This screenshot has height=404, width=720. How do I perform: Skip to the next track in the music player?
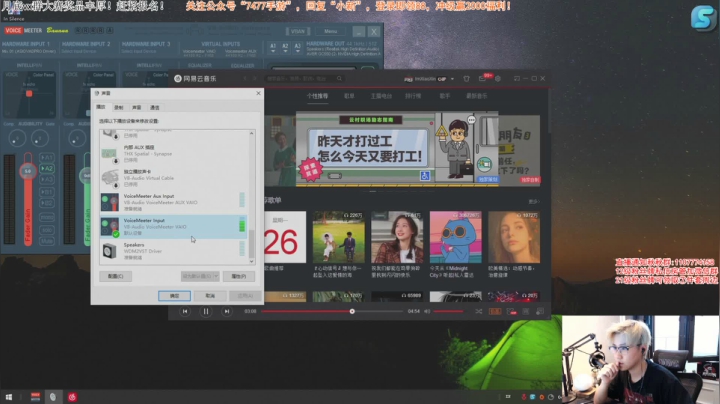226,311
